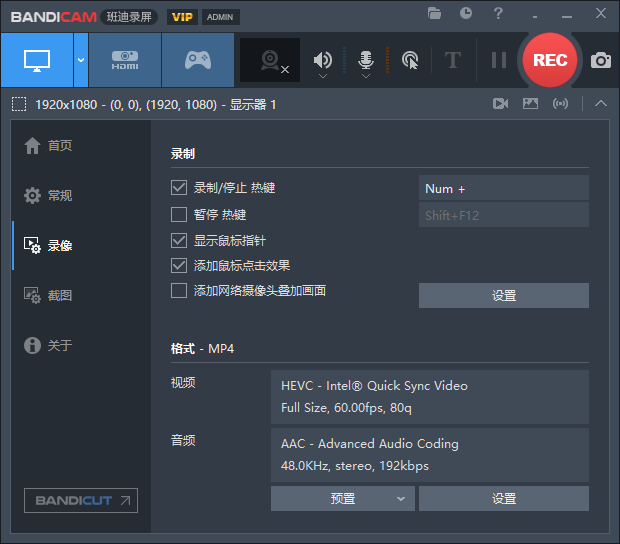Select the HDMI device recording mode
This screenshot has width=620, height=544.
125,60
